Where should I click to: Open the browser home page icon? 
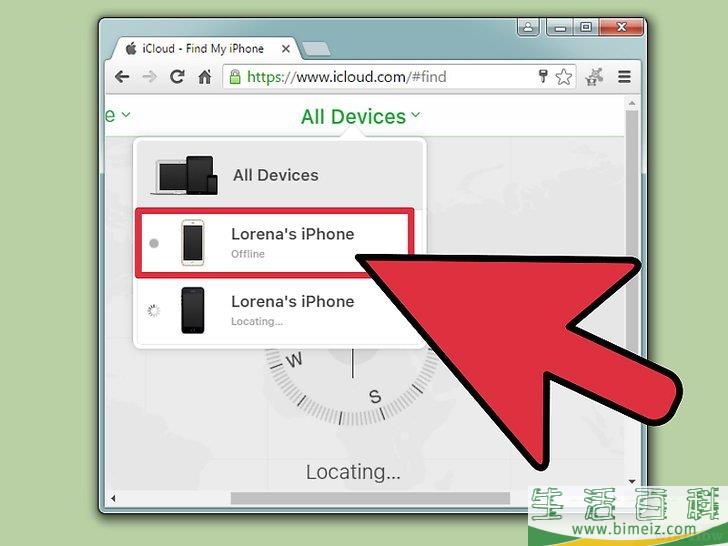205,77
